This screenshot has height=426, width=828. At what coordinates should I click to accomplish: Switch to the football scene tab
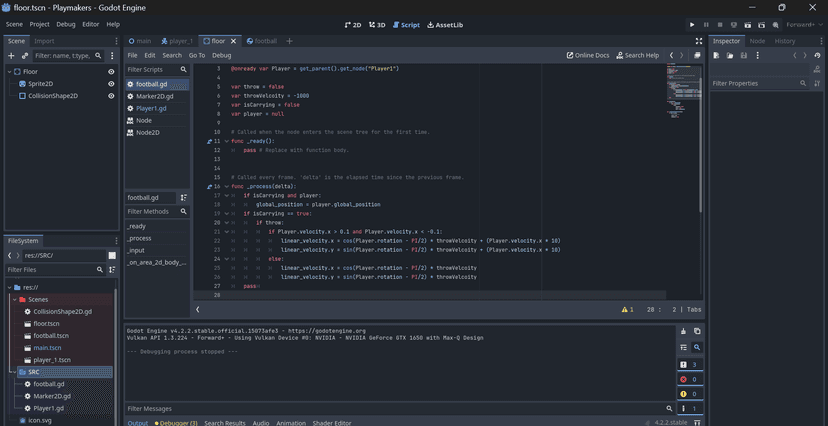pos(262,41)
